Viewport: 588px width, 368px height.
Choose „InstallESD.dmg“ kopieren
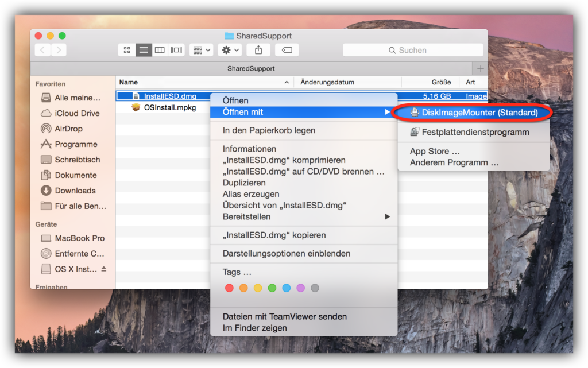[x=304, y=235]
